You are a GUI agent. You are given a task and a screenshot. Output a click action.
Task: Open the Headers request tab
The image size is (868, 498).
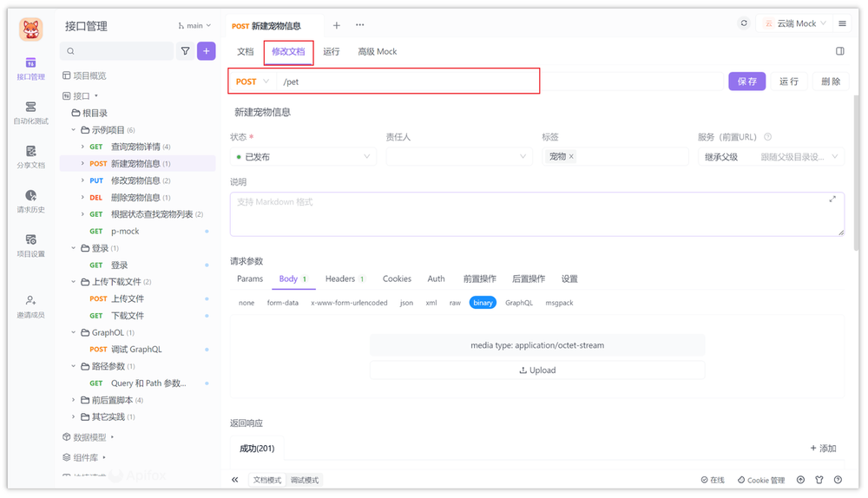[340, 278]
